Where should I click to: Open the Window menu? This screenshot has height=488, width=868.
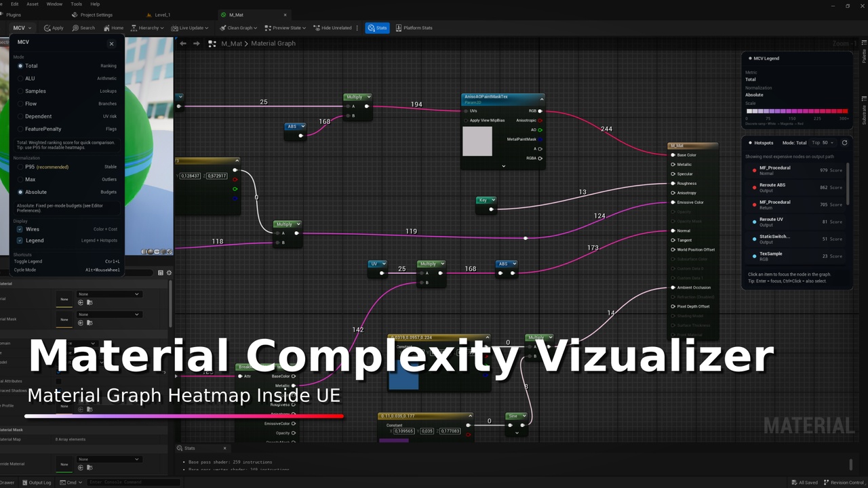54,4
